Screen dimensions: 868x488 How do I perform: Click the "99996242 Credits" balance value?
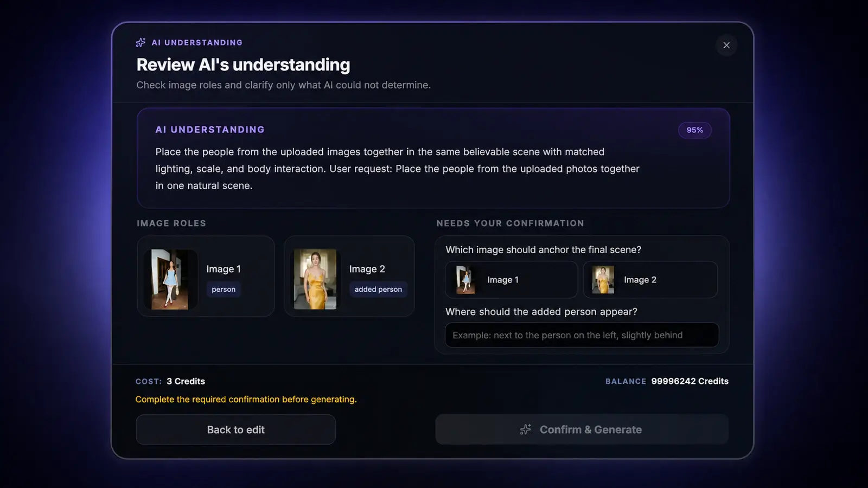point(690,381)
